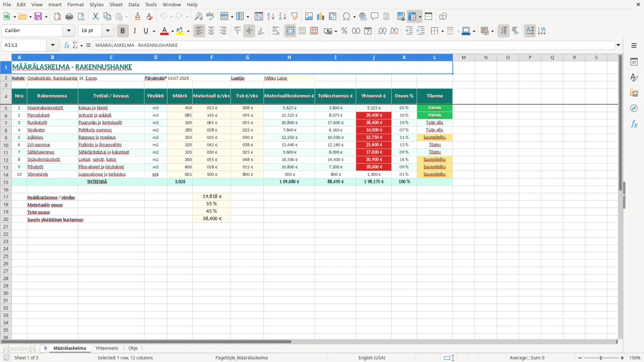Image resolution: width=644 pixels, height=362 pixels.
Task: Adjust the zoom slider
Action: tap(601, 358)
